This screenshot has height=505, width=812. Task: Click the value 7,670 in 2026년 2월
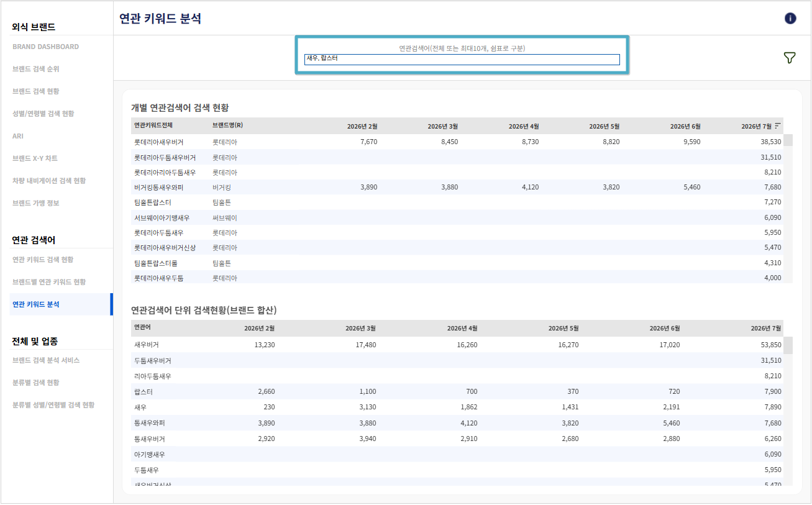(x=368, y=142)
